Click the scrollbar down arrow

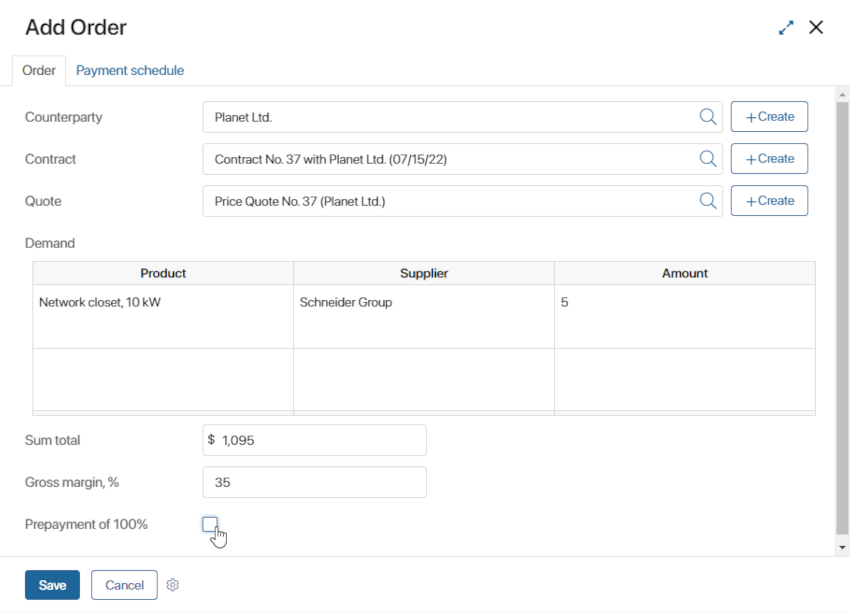point(842,547)
